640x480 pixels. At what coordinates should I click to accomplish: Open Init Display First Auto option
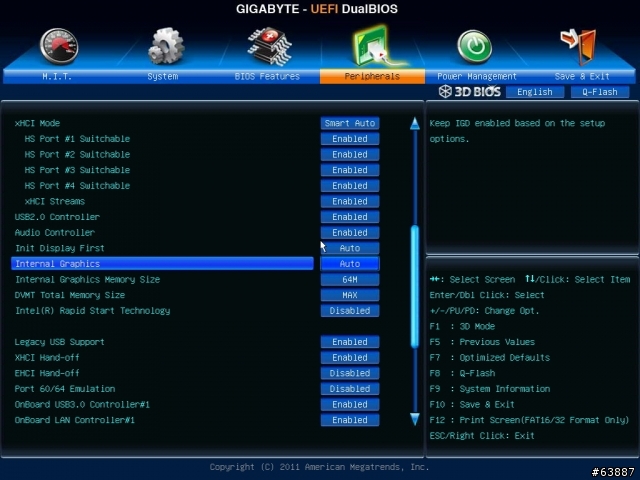pyautogui.click(x=350, y=248)
